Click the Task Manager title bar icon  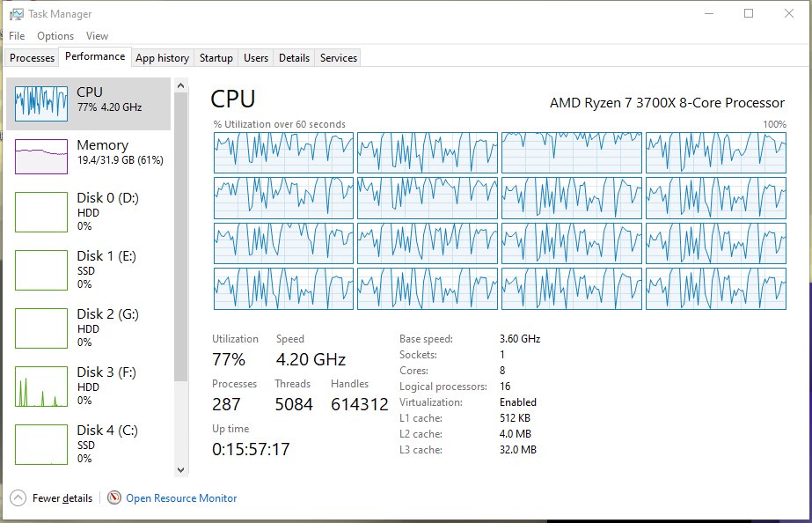17,14
